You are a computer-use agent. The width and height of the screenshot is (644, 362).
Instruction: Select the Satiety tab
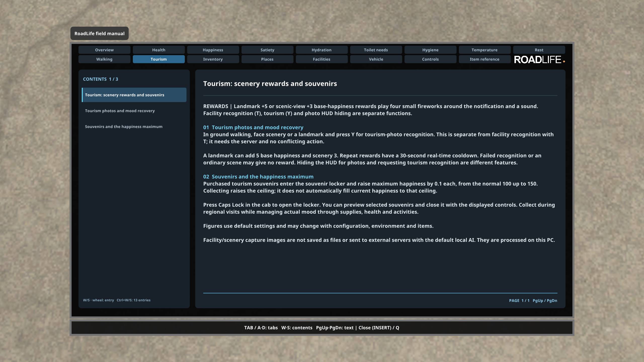click(x=267, y=50)
